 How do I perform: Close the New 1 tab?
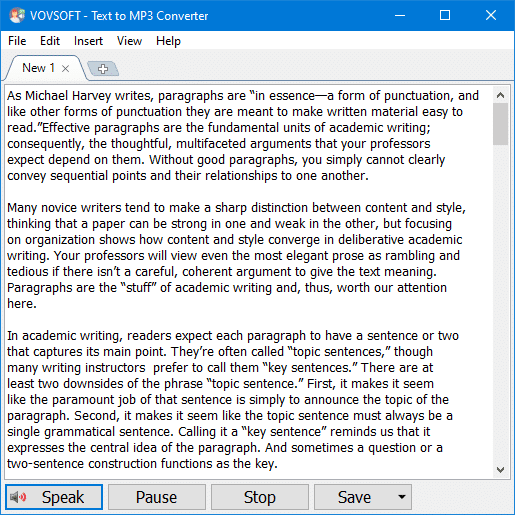(x=66, y=69)
